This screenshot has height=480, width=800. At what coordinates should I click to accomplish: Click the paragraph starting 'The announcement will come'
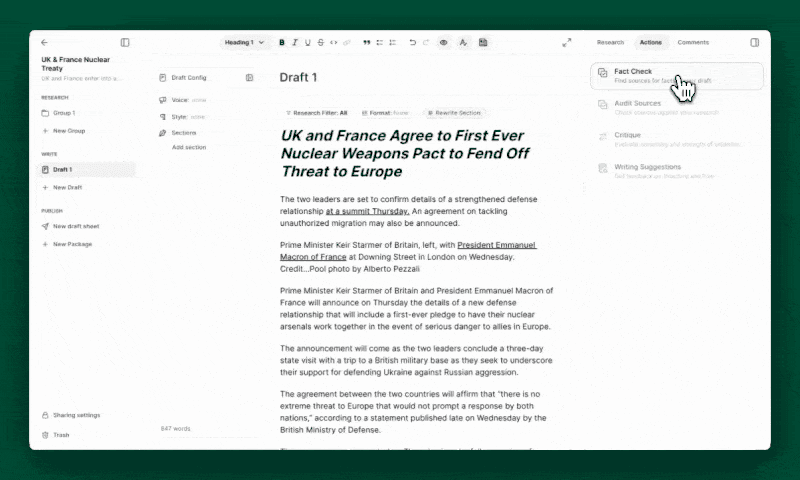[416, 360]
